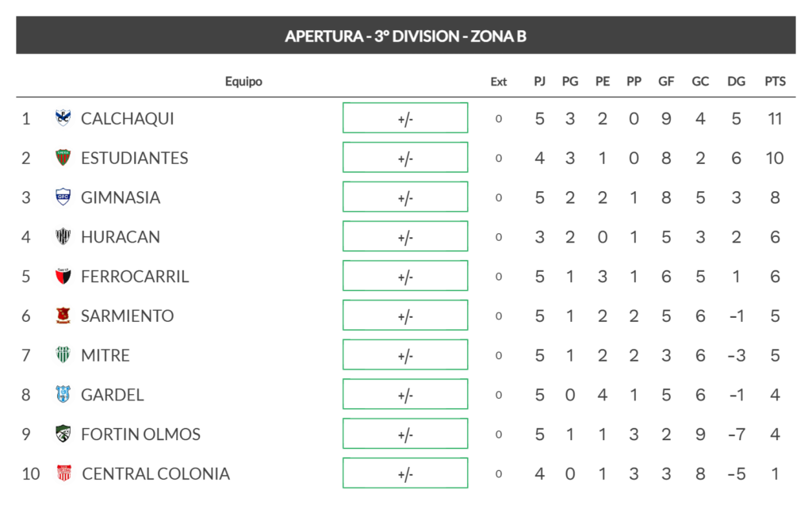The width and height of the screenshot is (812, 509).
Task: Open the +/- button for Estudiantes
Action: tap(405, 158)
